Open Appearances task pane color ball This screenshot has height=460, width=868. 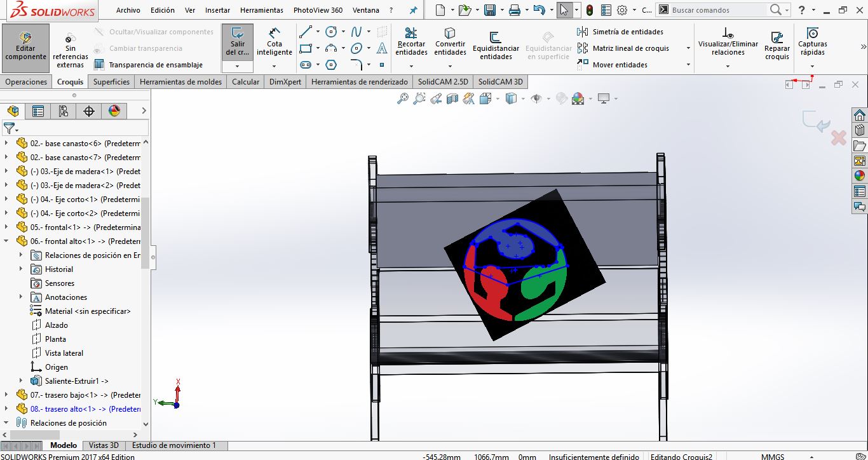tap(860, 176)
